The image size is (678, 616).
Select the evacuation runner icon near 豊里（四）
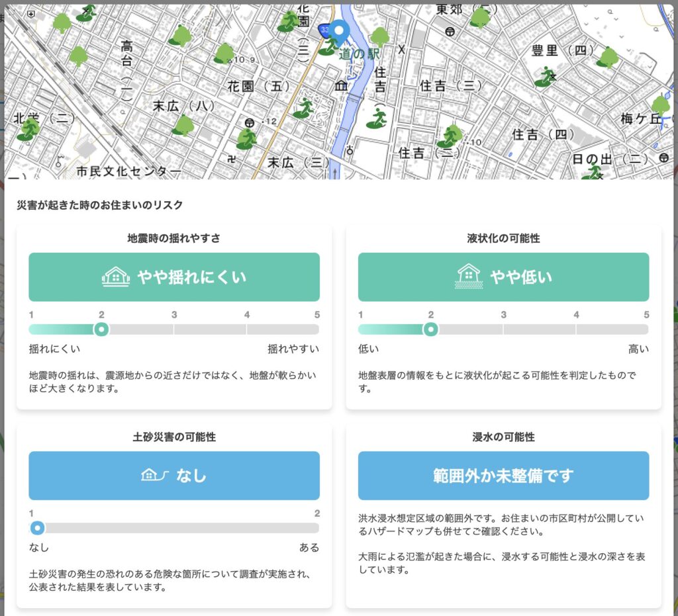[546, 76]
